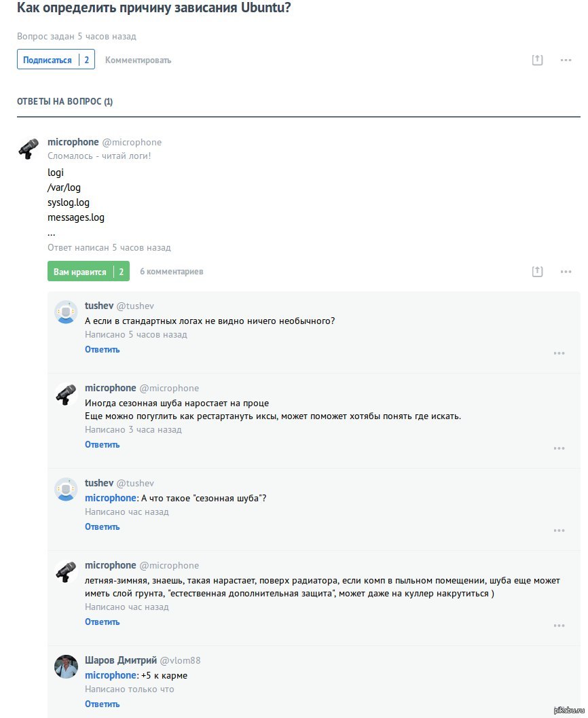Click tushev's avatar on the first comment
This screenshot has width=588, height=718.
[x=66, y=312]
